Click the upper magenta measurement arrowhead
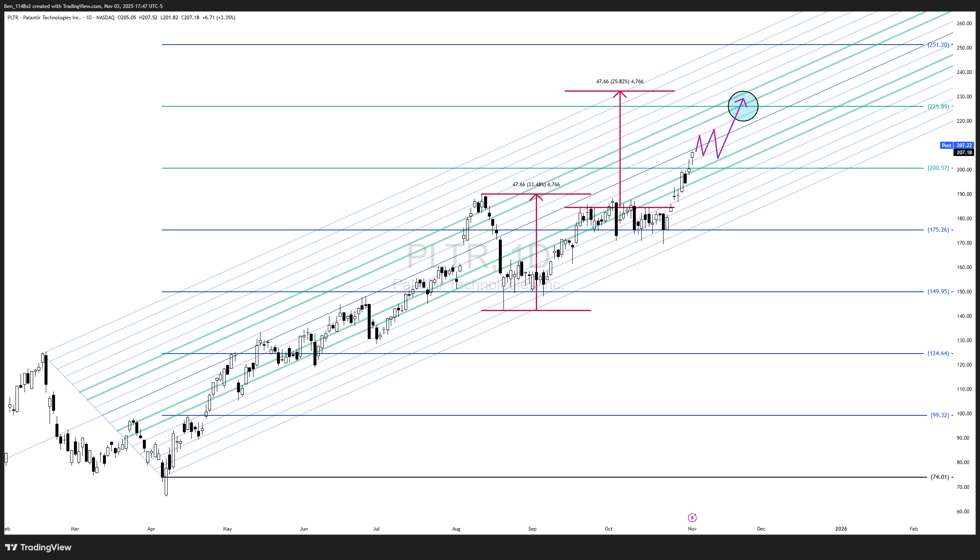 coord(620,94)
